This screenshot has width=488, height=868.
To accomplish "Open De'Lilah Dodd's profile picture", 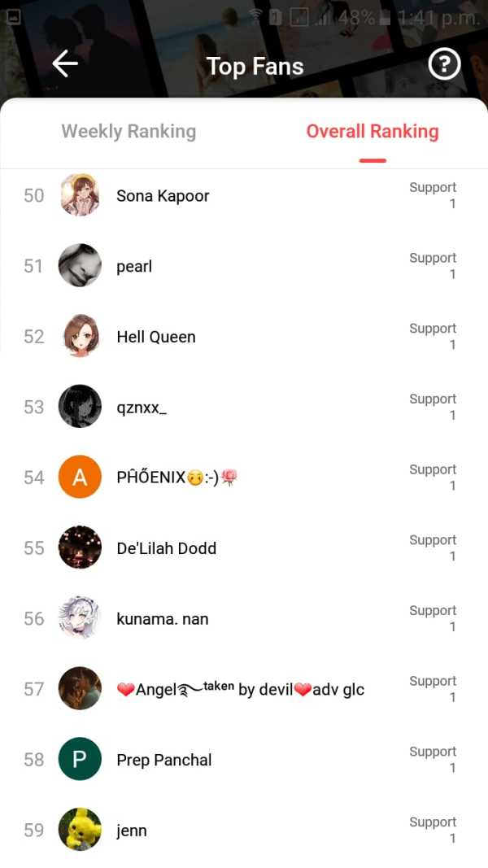I will (80, 548).
